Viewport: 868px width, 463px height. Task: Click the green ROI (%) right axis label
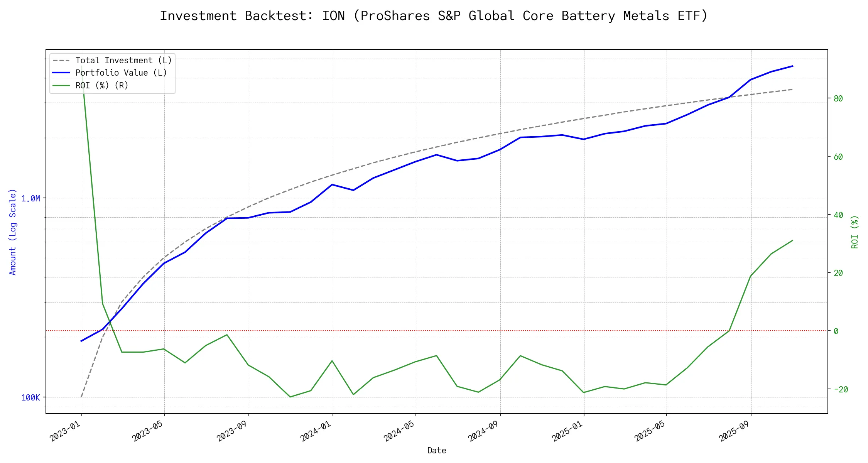click(854, 232)
